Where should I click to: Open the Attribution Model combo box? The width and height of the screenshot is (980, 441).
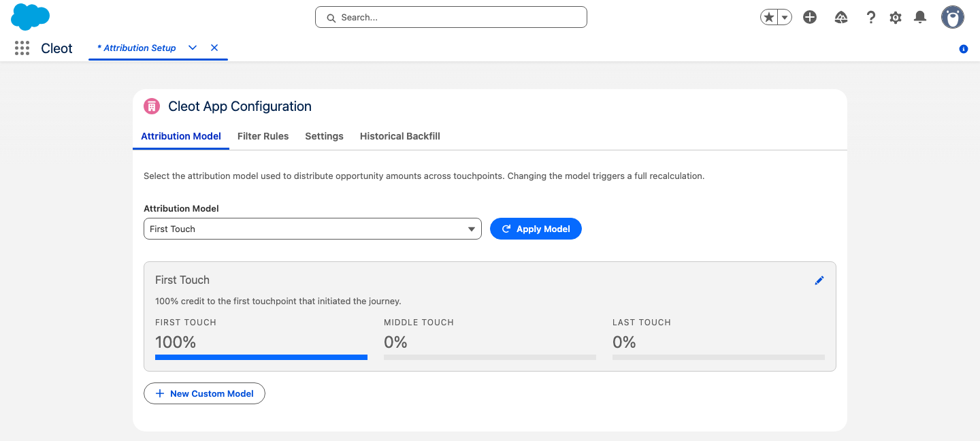click(x=312, y=229)
